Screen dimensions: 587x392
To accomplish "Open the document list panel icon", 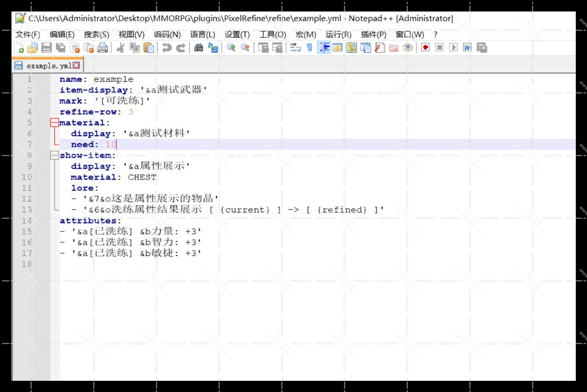I will [x=366, y=48].
